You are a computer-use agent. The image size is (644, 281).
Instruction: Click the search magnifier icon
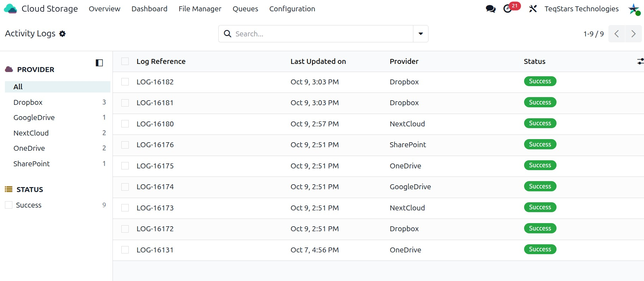point(227,34)
